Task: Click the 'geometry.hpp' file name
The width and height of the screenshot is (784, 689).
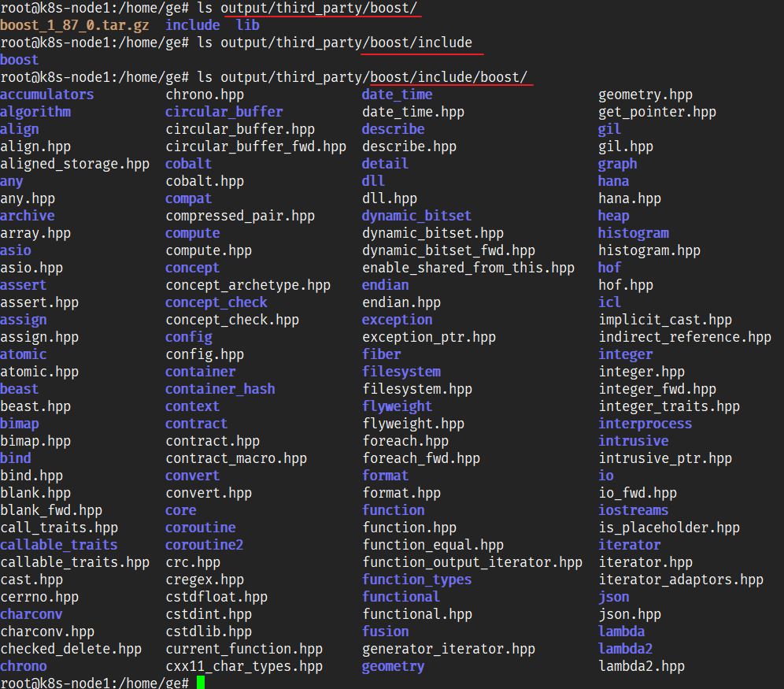Action: [645, 94]
